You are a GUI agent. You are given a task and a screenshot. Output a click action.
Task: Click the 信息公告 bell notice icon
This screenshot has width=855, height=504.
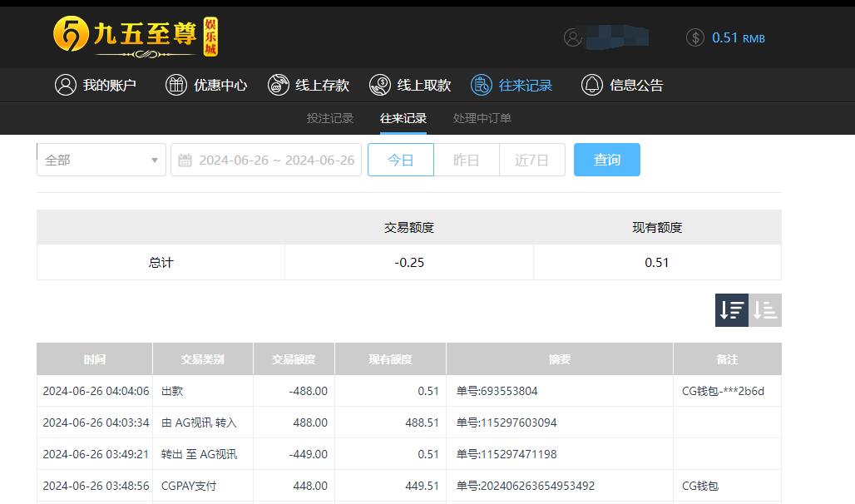(591, 84)
